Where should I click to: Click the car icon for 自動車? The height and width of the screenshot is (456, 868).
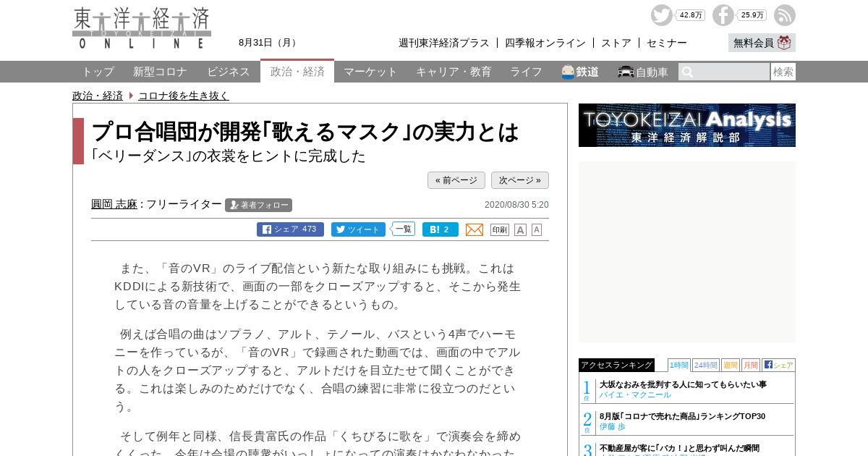click(626, 72)
